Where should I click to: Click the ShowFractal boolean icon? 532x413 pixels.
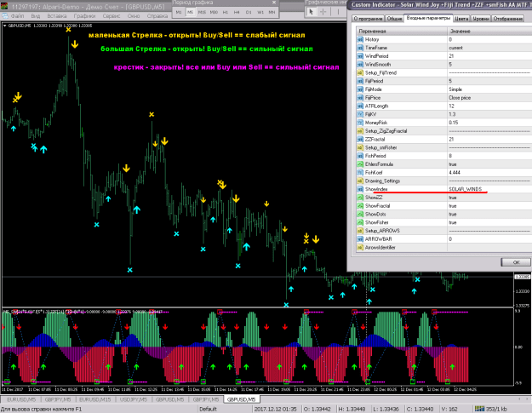click(360, 206)
